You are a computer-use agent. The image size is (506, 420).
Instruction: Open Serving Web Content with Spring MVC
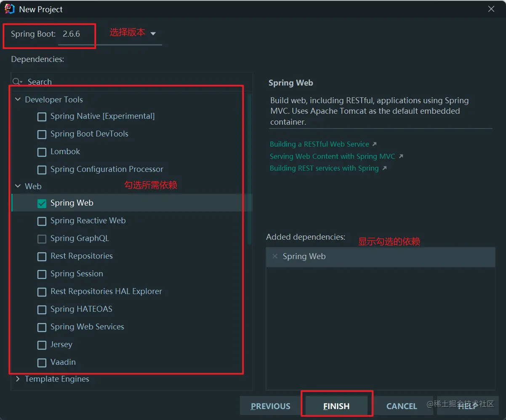pyautogui.click(x=333, y=156)
